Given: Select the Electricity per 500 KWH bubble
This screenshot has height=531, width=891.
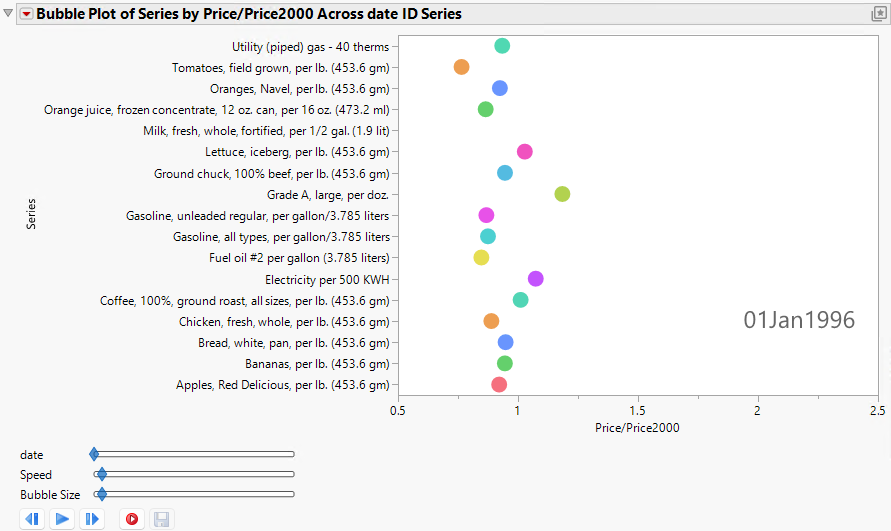Looking at the screenshot, I should click(x=536, y=279).
